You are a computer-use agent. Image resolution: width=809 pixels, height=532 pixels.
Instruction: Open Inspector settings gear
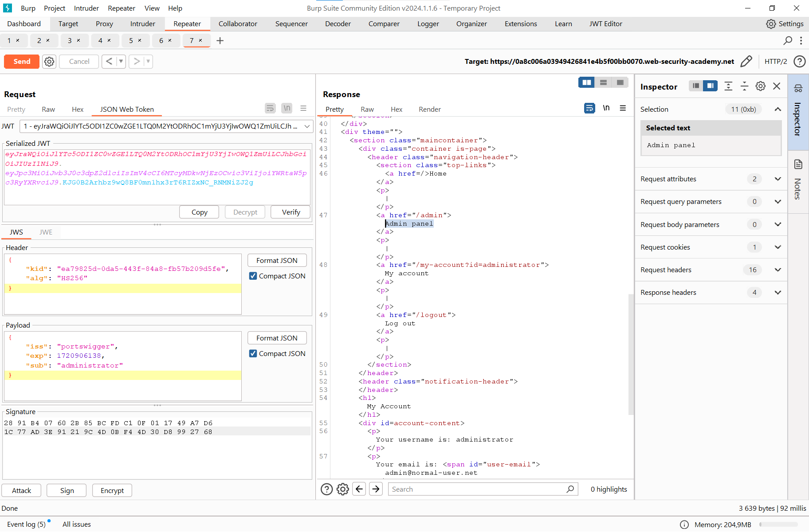coord(761,86)
